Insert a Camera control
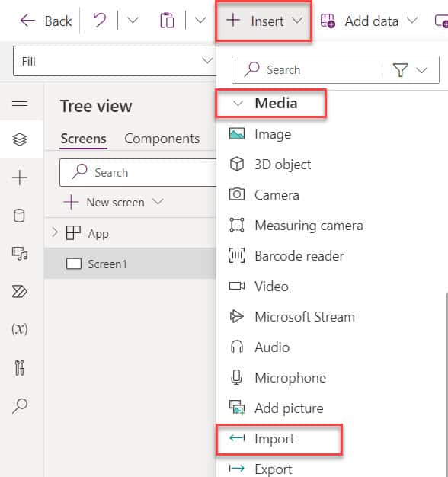Viewport: 448px width, 477px height. click(x=264, y=195)
